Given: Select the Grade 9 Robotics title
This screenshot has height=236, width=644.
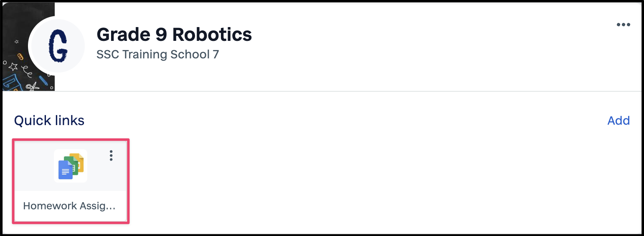Looking at the screenshot, I should (174, 35).
